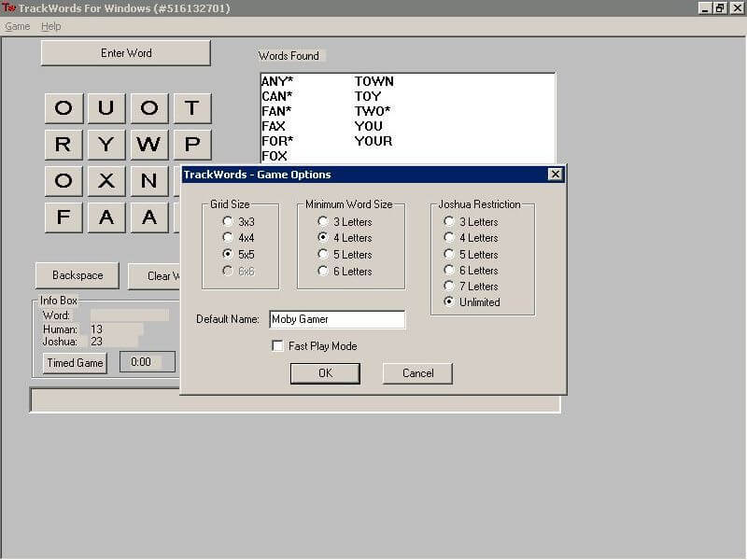Click the word CAN* in Words Found
Screen dimensions: 747x560
point(276,96)
